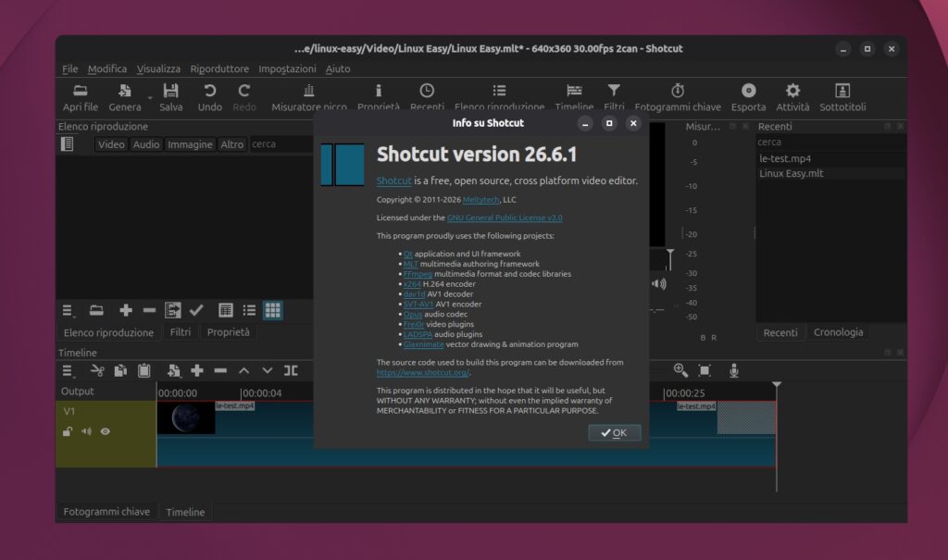
Task: Hide track V1 with the eye
Action: [106, 431]
